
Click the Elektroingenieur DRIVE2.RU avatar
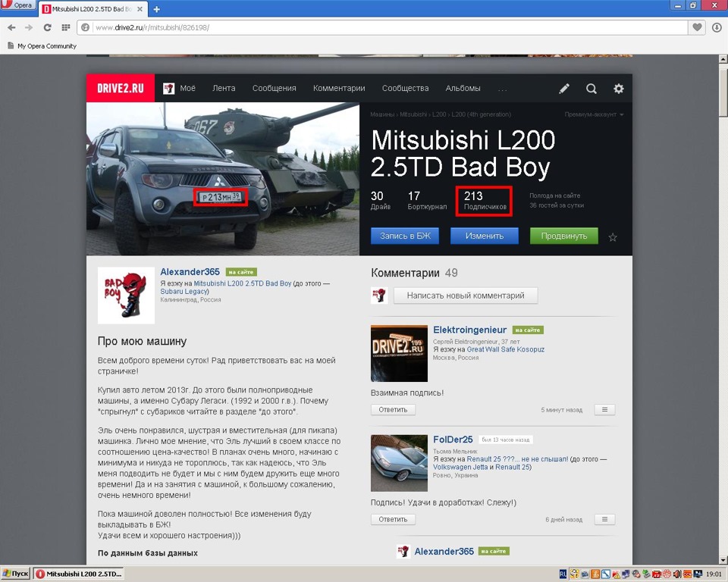399,353
